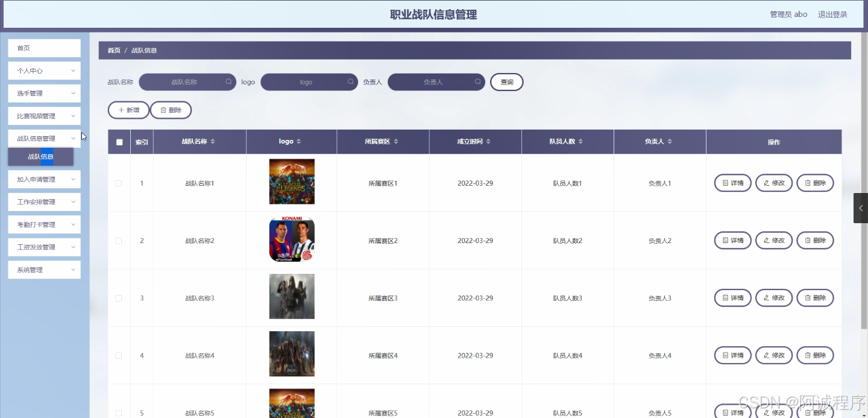Expand the 系统管理 sidebar menu
Image resolution: width=868 pixels, height=418 pixels.
click(x=44, y=270)
